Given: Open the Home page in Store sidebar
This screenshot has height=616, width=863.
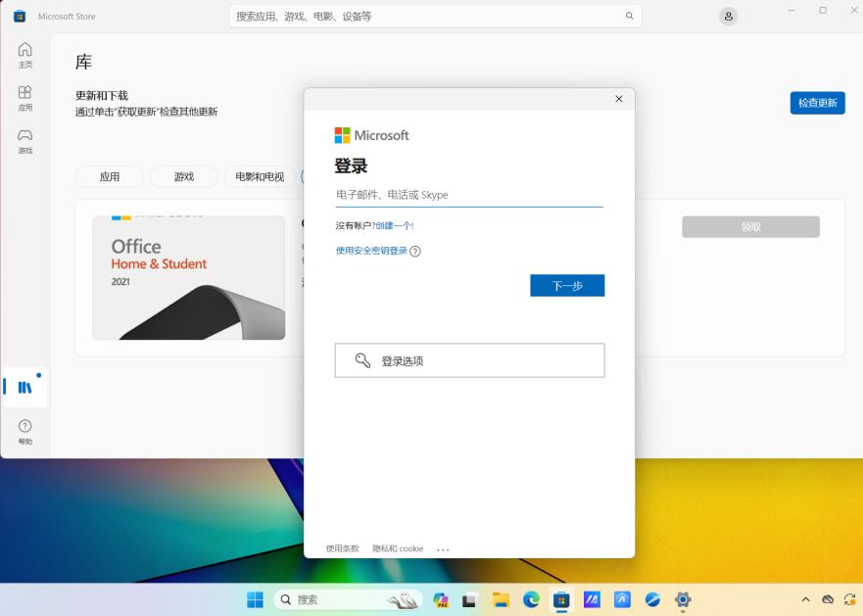Looking at the screenshot, I should pyautogui.click(x=25, y=55).
